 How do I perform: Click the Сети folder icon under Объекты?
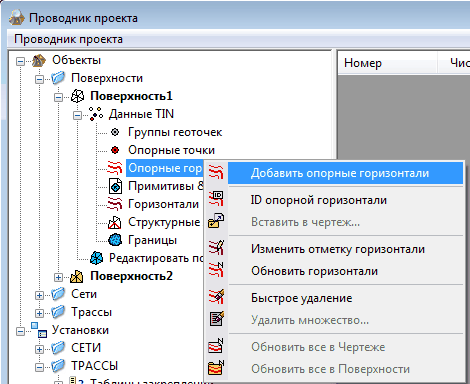58,294
